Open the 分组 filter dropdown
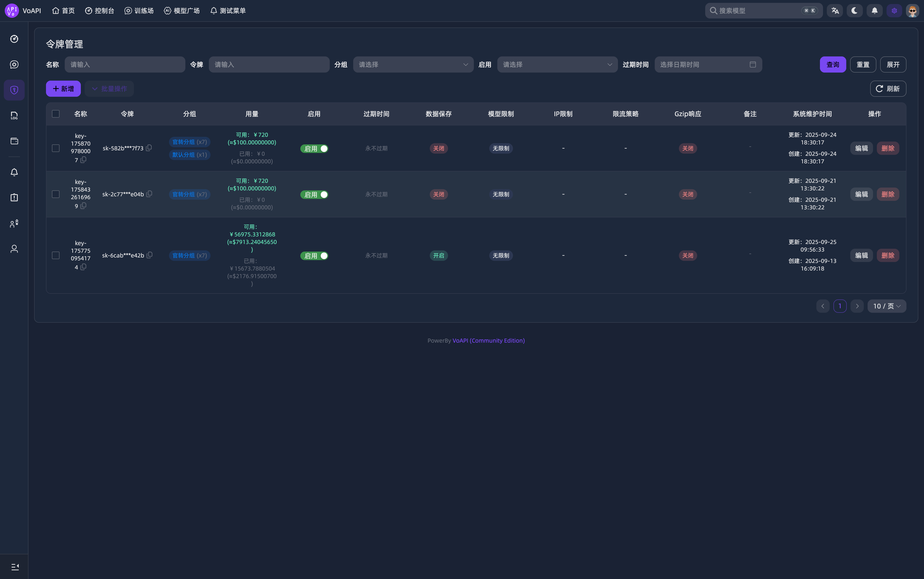The height and width of the screenshot is (579, 924). [413, 65]
